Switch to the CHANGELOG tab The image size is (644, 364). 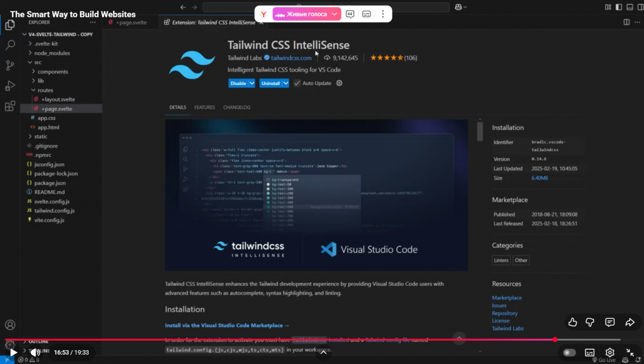click(236, 108)
